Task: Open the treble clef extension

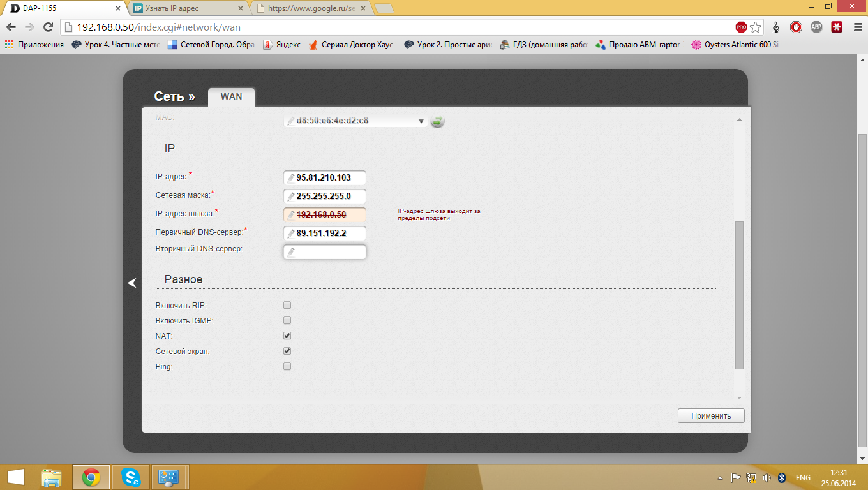Action: 776,27
